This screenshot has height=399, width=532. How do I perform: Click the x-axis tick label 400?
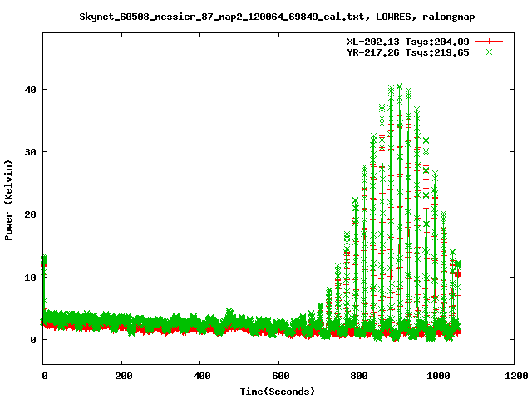click(x=202, y=376)
